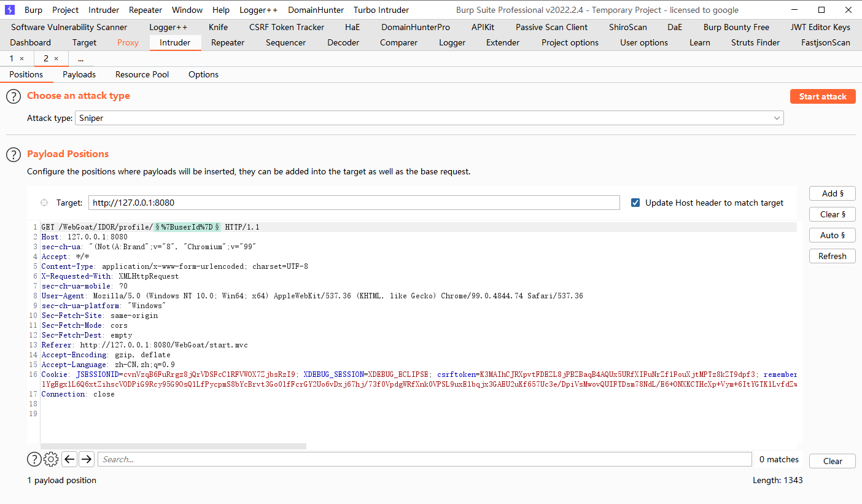
Task: Click the target crosshair icon
Action: pyautogui.click(x=44, y=203)
